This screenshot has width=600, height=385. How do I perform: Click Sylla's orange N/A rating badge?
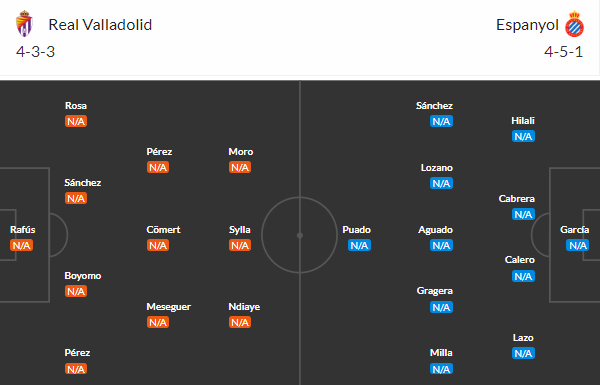[x=240, y=245]
